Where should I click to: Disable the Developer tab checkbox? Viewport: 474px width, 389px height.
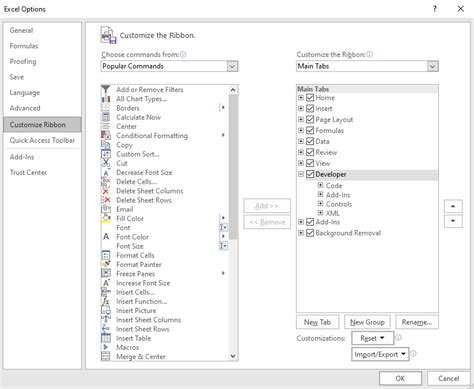pos(310,174)
